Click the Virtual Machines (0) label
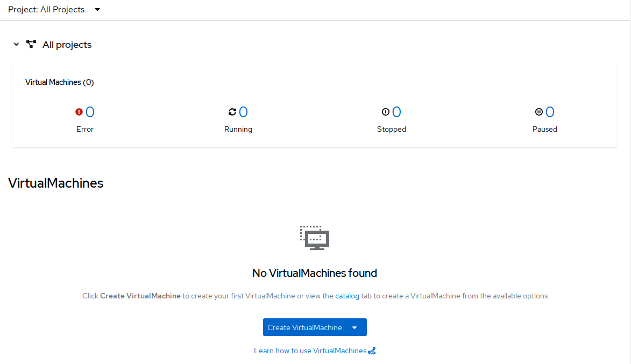 [x=60, y=82]
